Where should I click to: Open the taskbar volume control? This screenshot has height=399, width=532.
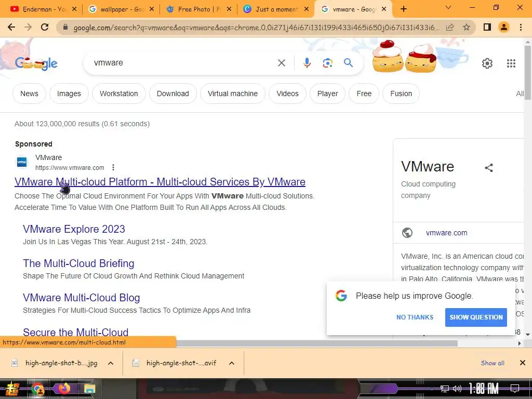pos(457,389)
